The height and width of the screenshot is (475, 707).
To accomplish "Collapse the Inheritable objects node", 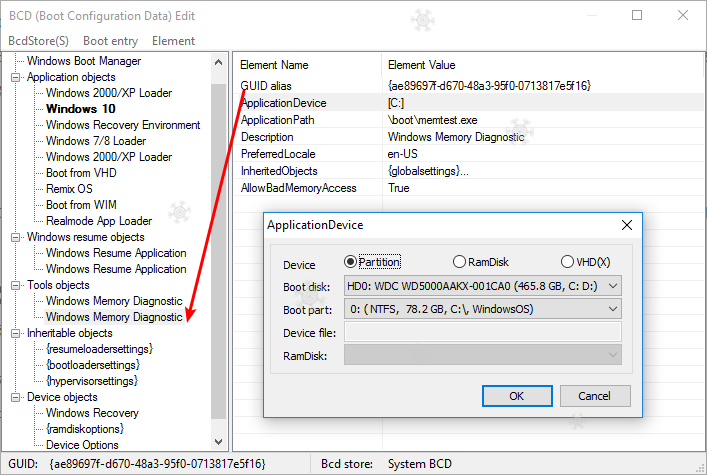I will [x=16, y=333].
